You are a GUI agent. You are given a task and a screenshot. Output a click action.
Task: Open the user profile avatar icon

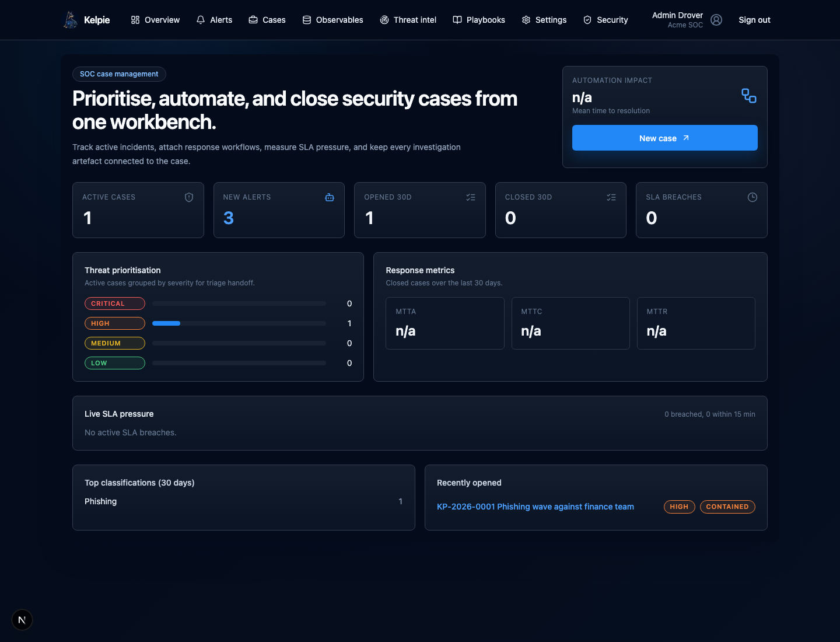pyautogui.click(x=716, y=20)
